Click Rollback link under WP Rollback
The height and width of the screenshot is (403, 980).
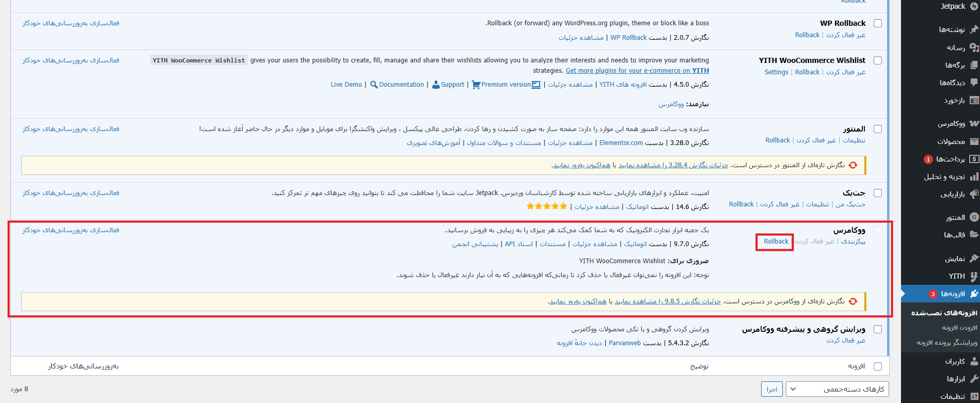807,35
